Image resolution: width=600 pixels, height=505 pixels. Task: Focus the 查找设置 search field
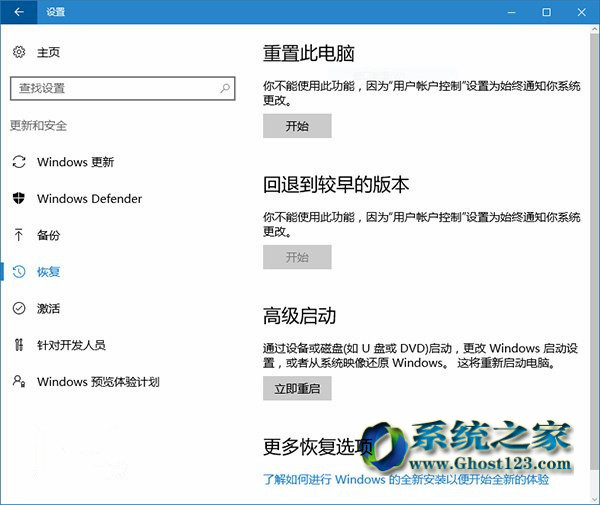point(110,88)
